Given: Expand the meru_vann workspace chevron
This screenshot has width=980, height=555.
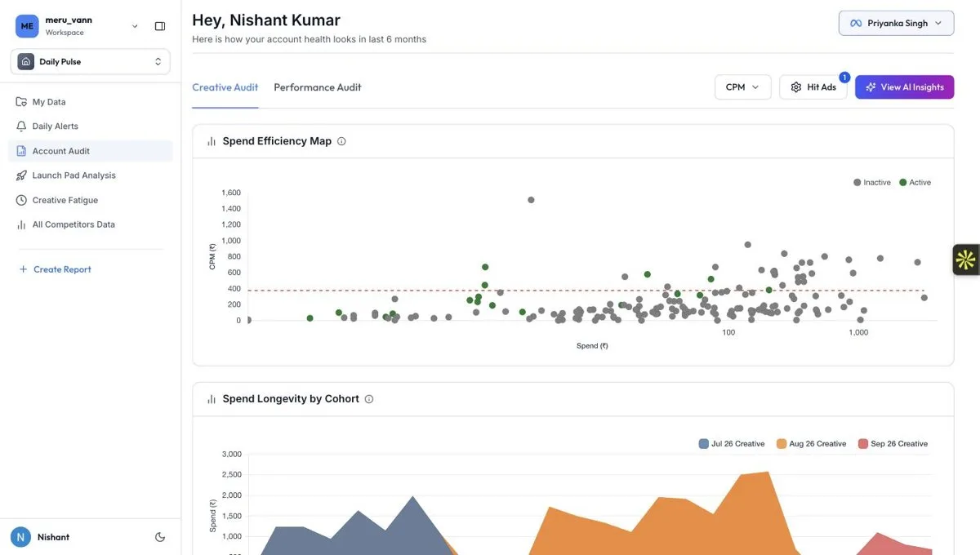Looking at the screenshot, I should point(135,26).
